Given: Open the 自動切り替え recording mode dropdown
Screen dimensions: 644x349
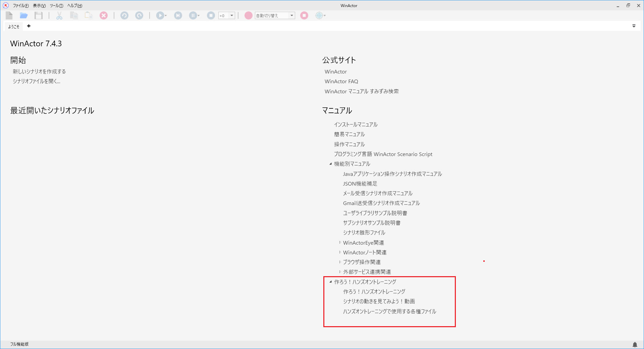Looking at the screenshot, I should [291, 15].
